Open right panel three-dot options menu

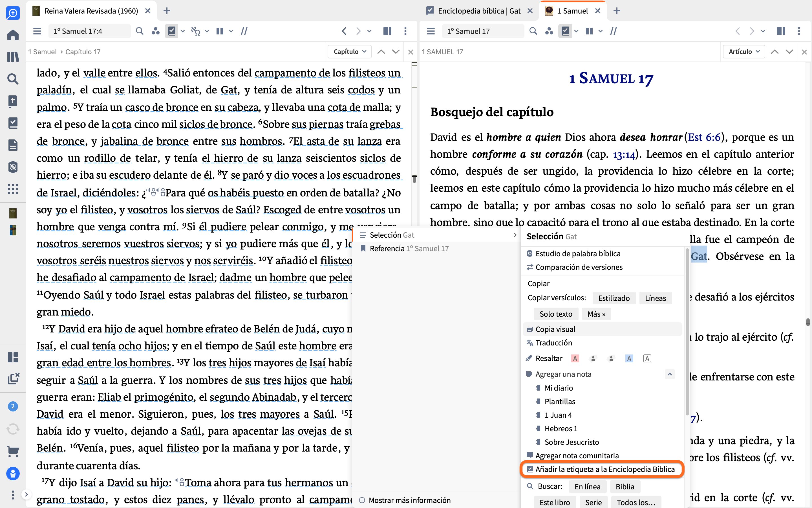[x=799, y=31]
